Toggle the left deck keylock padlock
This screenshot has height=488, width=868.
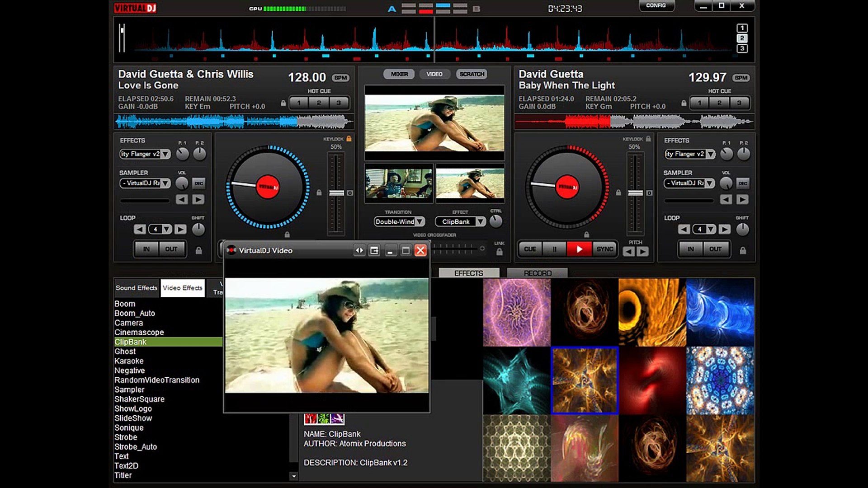pos(349,139)
